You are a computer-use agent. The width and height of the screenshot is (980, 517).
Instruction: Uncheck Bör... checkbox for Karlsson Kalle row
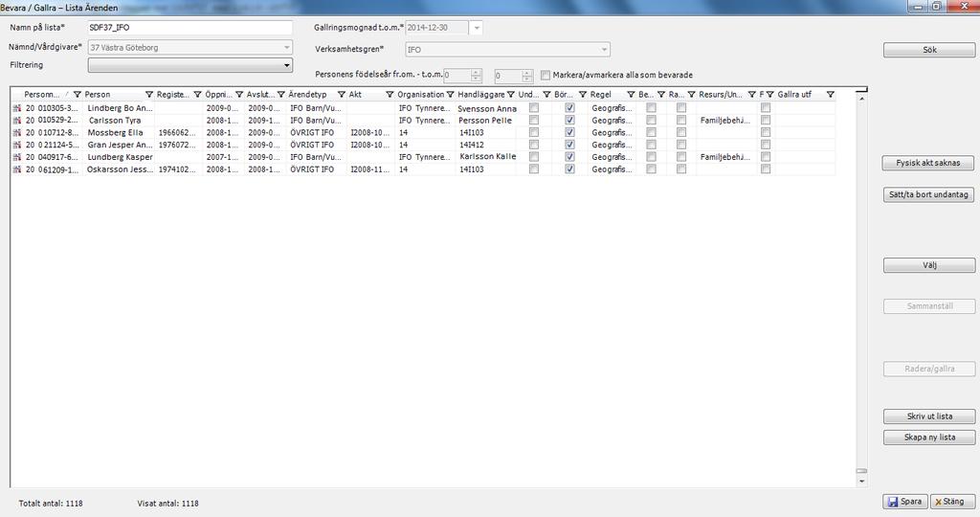tap(569, 157)
